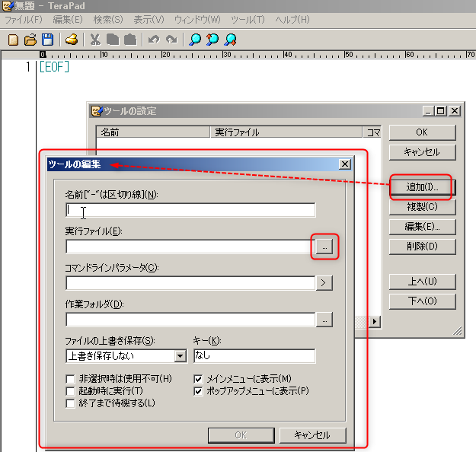The width and height of the screenshot is (476, 452).
Task: Click キャンセル in the ツールの編集 dialog
Action: tap(312, 435)
